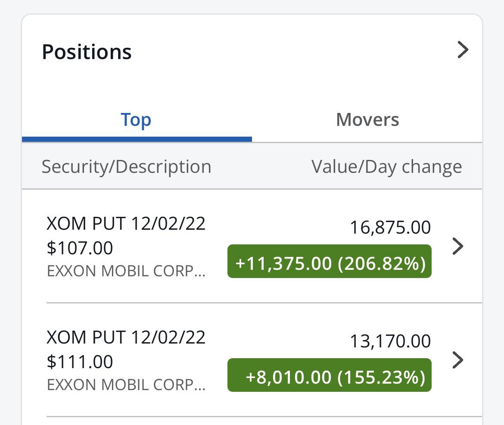Viewport: 504px width, 425px height.
Task: Click the Value/Day change column header
Action: pos(386,167)
